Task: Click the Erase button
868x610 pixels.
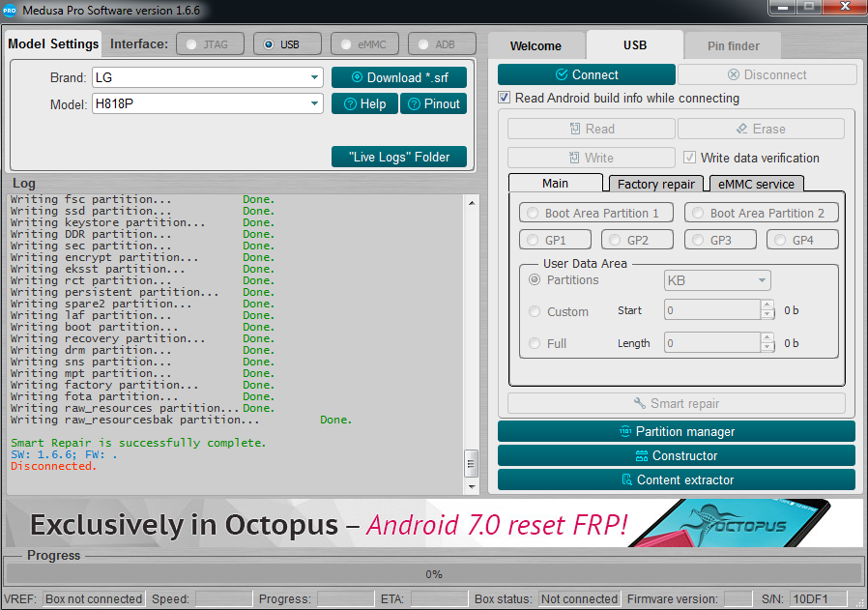Action: 761,129
